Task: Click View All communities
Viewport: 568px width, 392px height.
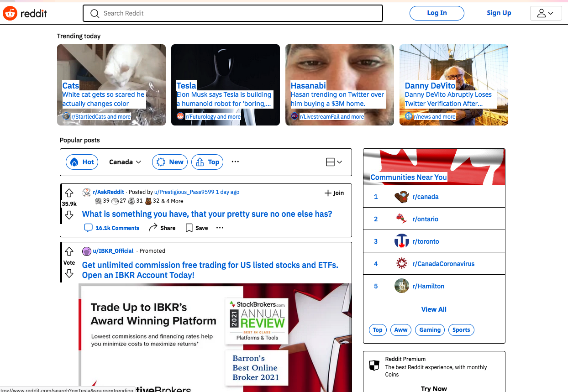Action: click(434, 309)
